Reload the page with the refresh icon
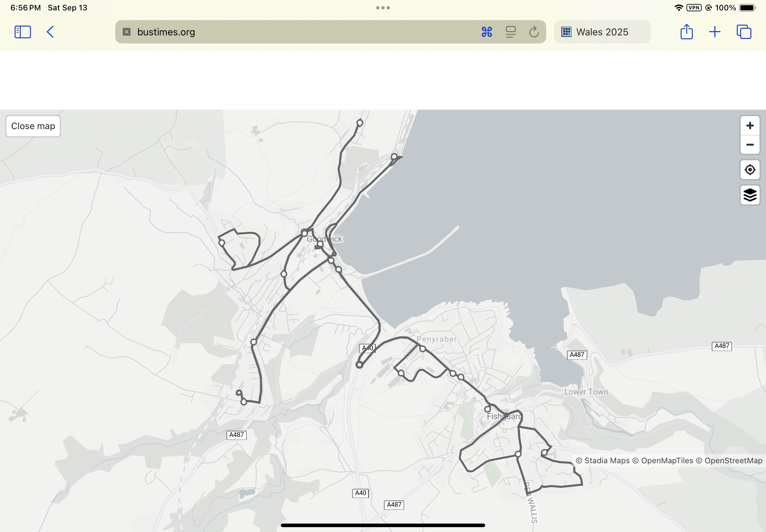Viewport: 766px width, 532px height. coord(534,32)
